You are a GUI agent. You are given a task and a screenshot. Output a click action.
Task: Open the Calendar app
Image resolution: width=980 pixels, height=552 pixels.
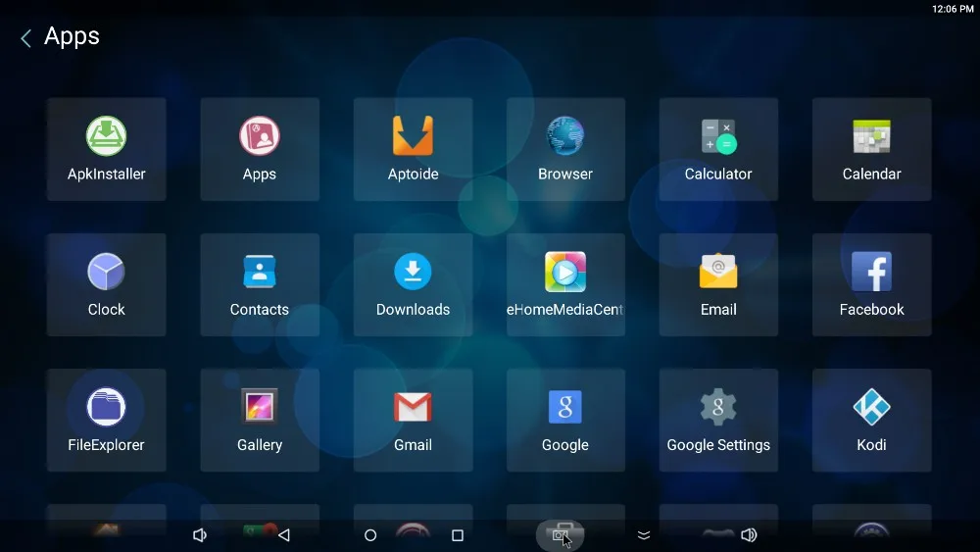point(871,149)
